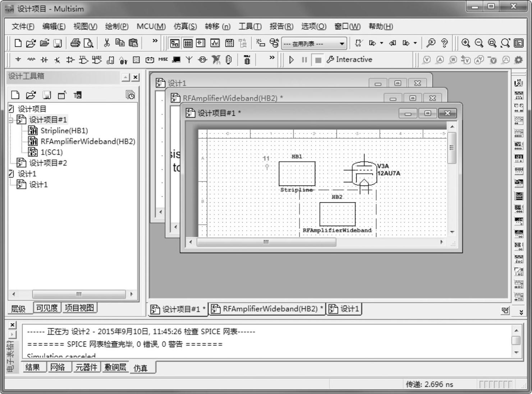Click the Cut scissors icon
Screen dimensions: 532x394
(107, 43)
